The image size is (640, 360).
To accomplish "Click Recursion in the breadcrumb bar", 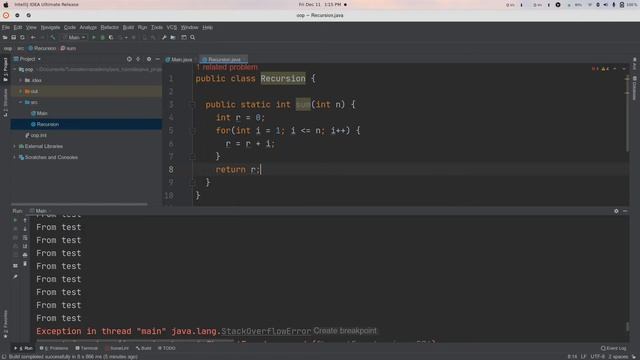I will [x=42, y=48].
